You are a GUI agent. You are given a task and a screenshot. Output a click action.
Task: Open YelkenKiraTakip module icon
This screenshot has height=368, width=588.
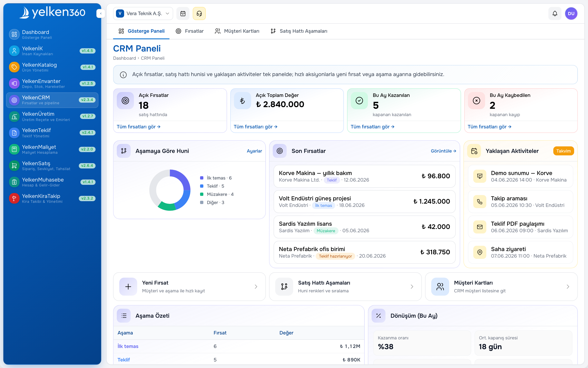(x=14, y=198)
